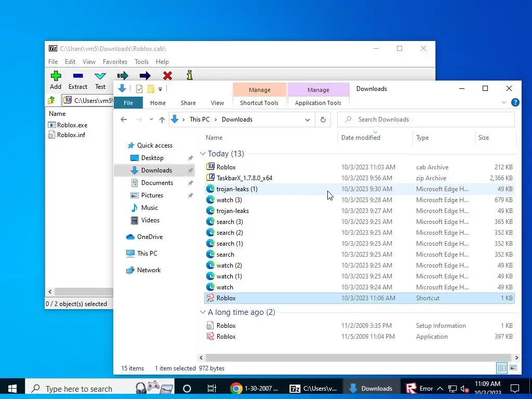Click the Properties quick access icon
Viewport: 532px width, 399px height.
tap(139, 89)
